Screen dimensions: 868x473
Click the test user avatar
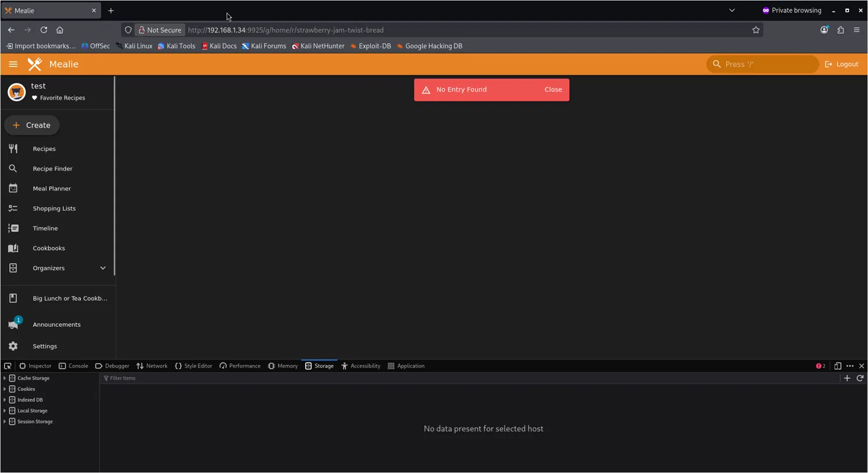click(16, 92)
